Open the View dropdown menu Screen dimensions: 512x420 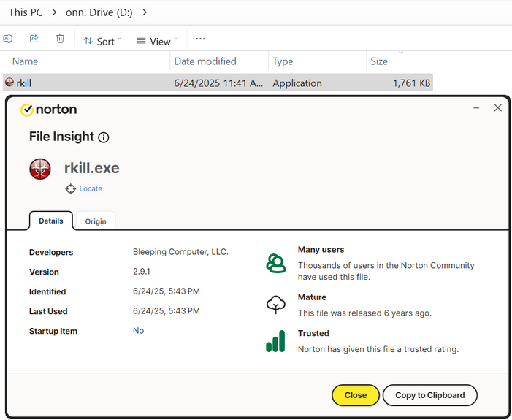tap(157, 41)
